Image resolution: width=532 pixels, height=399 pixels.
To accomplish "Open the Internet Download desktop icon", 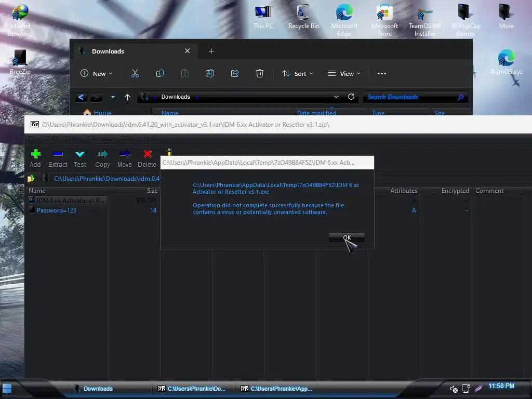I will point(20,20).
